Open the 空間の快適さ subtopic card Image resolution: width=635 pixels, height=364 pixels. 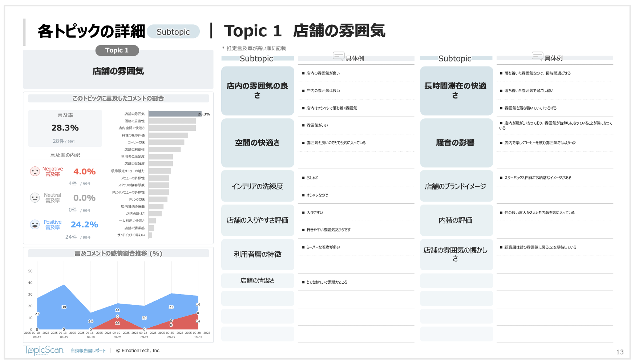[257, 143]
